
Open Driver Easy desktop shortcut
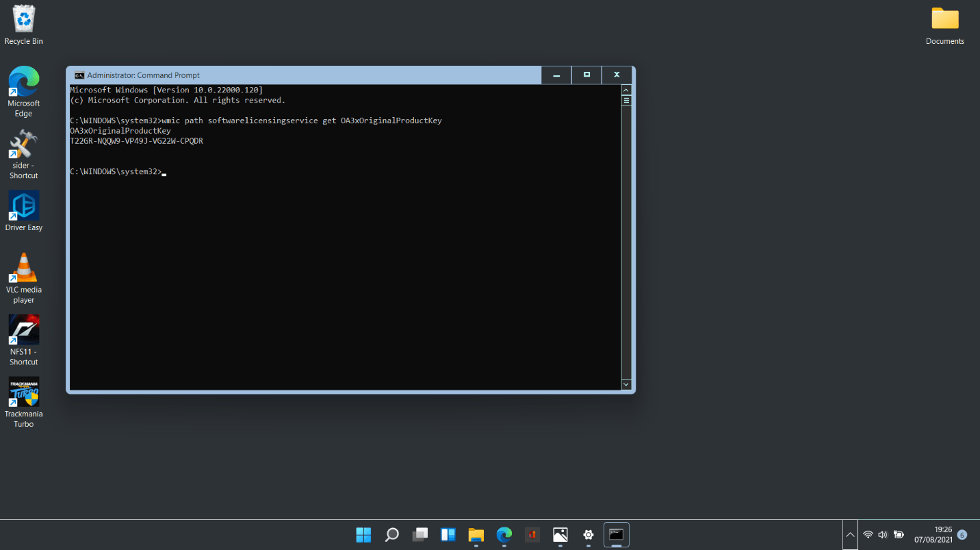coord(23,205)
